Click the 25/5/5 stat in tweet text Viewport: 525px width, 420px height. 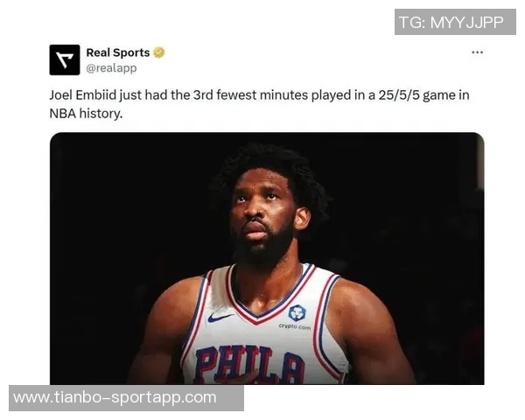(399, 95)
